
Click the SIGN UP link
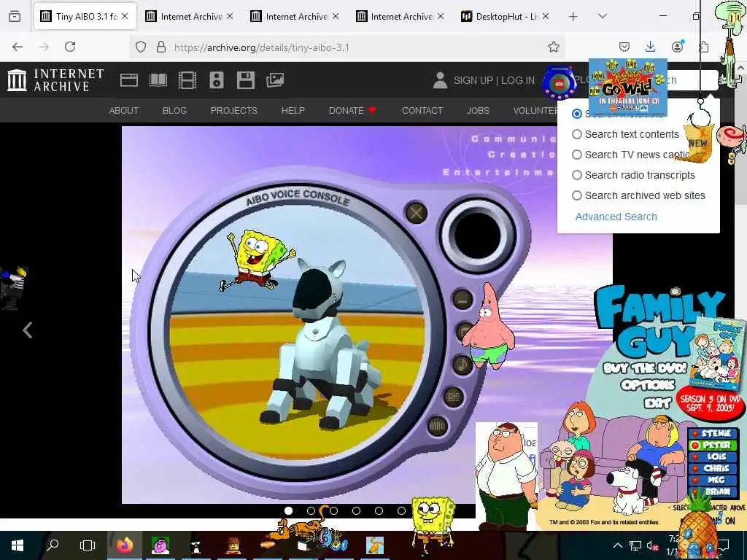coord(473,80)
